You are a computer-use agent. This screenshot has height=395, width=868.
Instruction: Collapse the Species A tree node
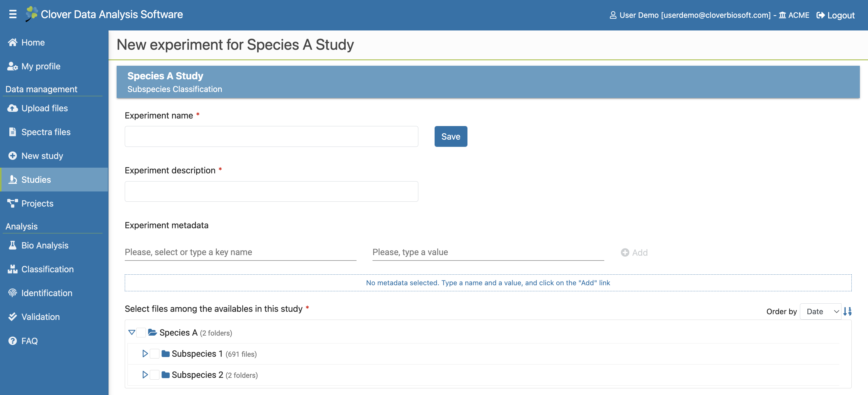coord(132,333)
